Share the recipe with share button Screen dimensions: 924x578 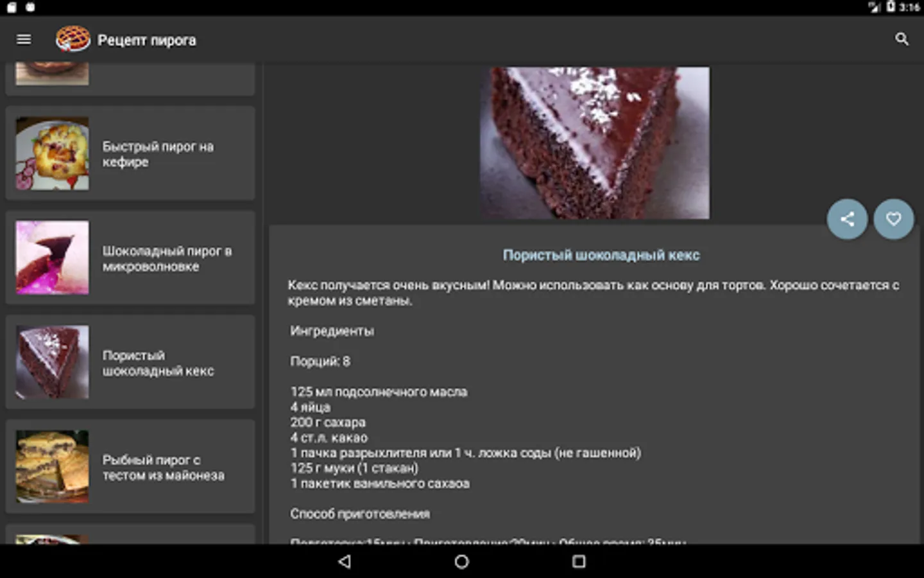pyautogui.click(x=847, y=219)
